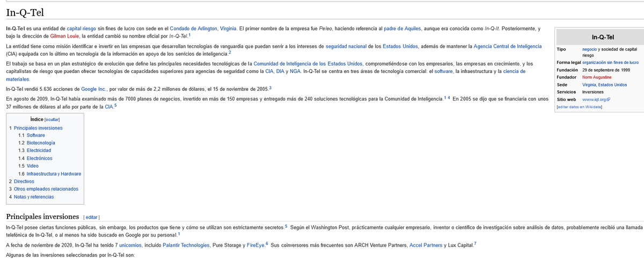This screenshot has width=644, height=259.
Task: Open infobox 'organización sin fines de lucro' link
Action: (x=610, y=63)
